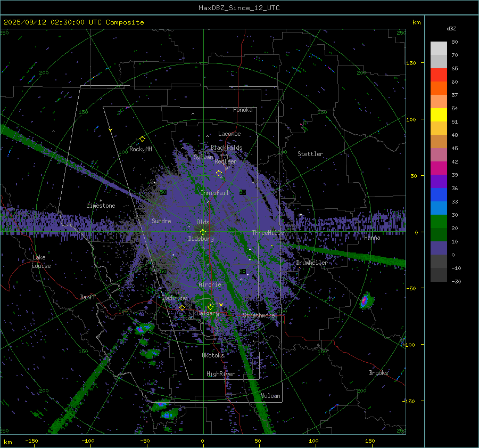Click the yellow diamond marker below Cochrane
479x448 pixels.
click(x=182, y=308)
